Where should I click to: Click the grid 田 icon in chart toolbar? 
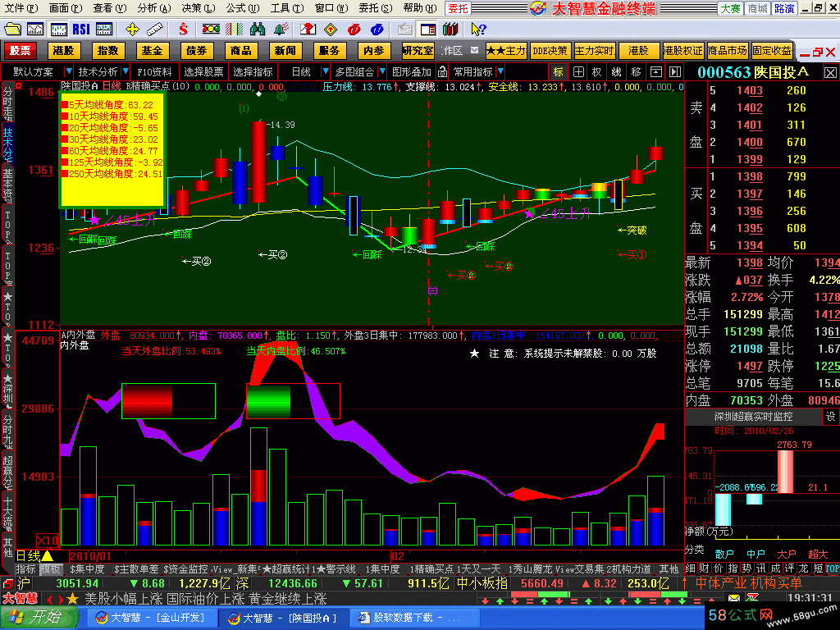click(578, 71)
